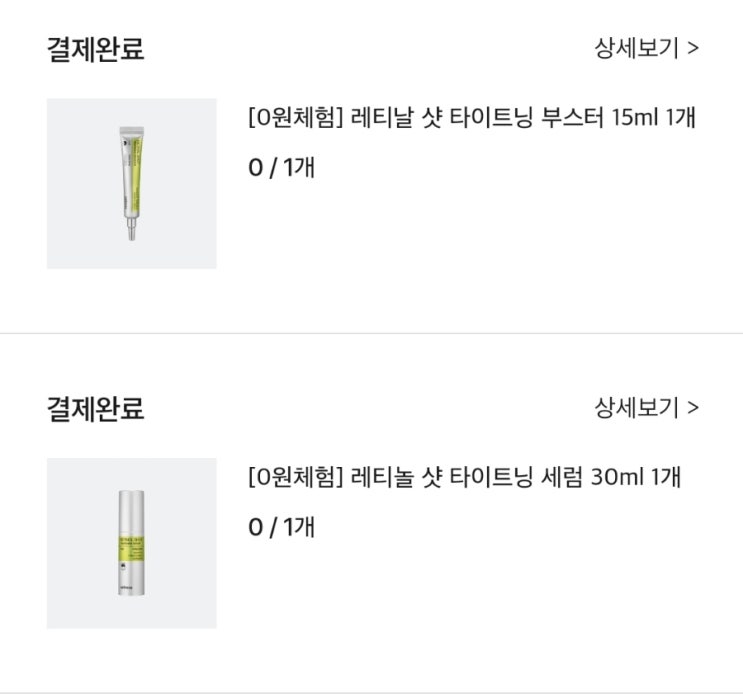Screen dimensions: 743x698
Task: Tap the tightening serum bottle thumbnail
Action: point(131,543)
